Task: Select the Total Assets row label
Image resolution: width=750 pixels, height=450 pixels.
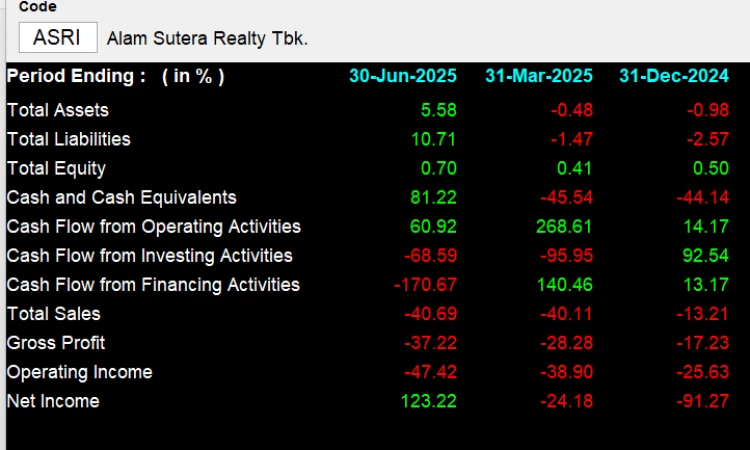Action: point(58,110)
